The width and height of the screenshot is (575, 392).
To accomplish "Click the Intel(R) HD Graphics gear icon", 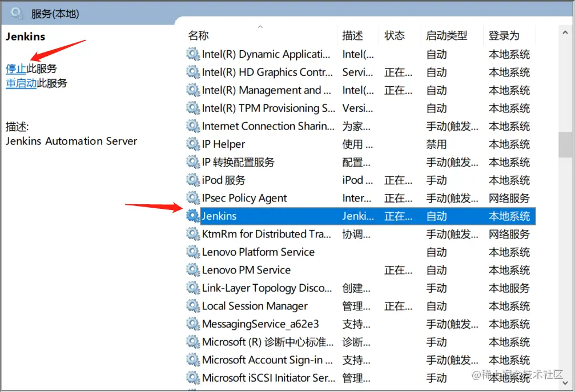I will [x=193, y=72].
